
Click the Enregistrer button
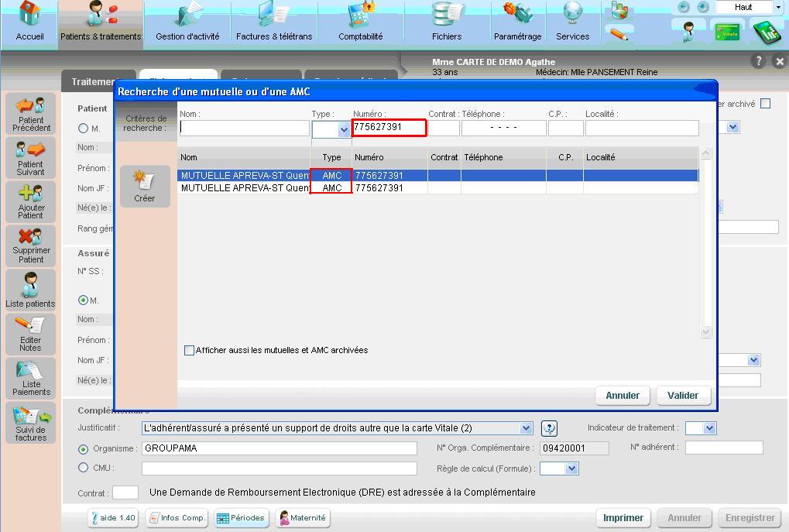tap(750, 518)
